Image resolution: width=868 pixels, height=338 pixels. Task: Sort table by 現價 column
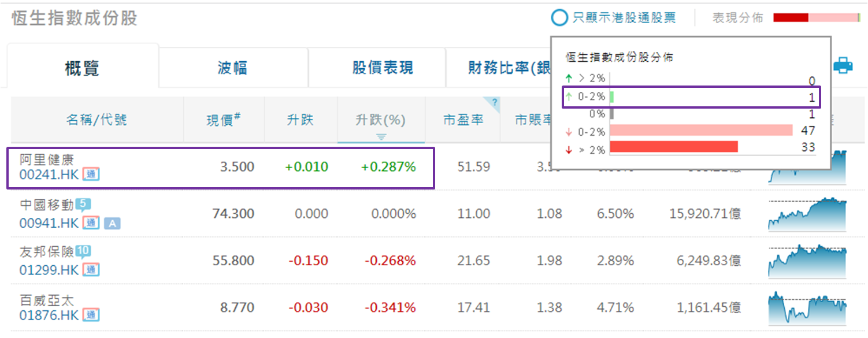223,120
